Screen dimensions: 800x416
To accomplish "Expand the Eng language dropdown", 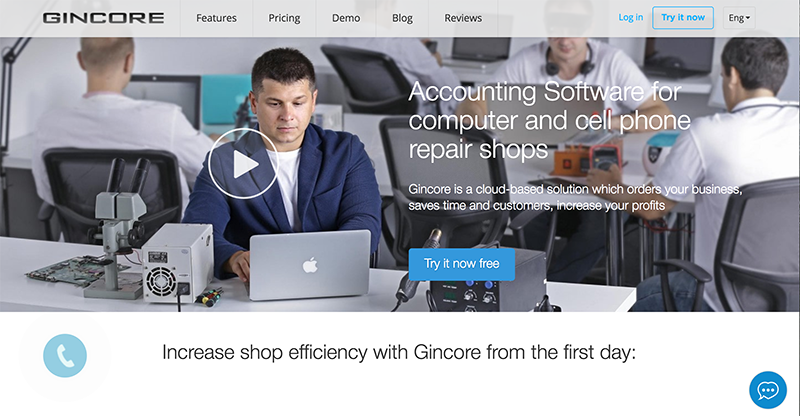I will (739, 18).
